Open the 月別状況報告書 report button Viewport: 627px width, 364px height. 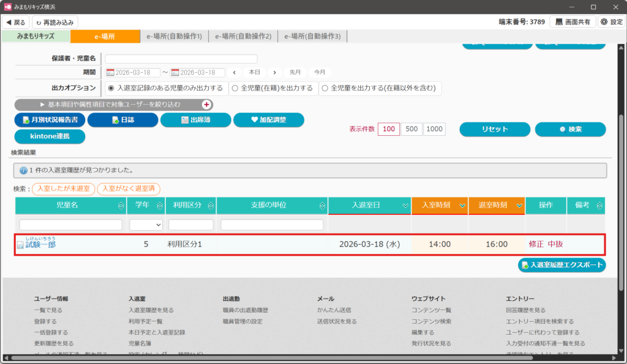pyautogui.click(x=50, y=120)
